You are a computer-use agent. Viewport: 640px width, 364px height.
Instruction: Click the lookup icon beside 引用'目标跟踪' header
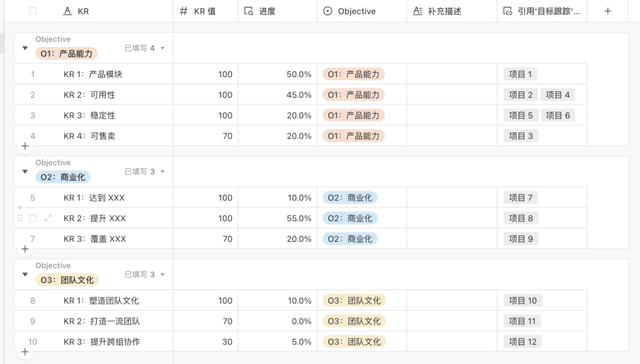(x=507, y=11)
